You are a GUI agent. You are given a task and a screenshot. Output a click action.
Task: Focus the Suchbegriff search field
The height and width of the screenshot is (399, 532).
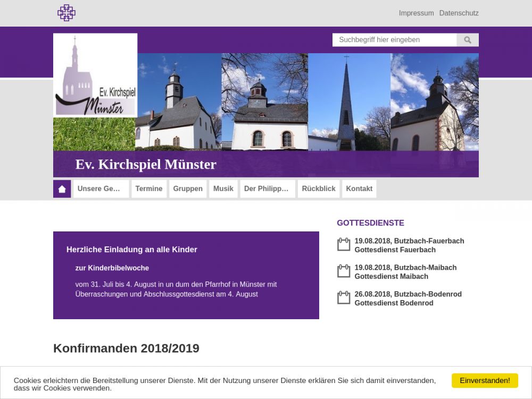(394, 40)
